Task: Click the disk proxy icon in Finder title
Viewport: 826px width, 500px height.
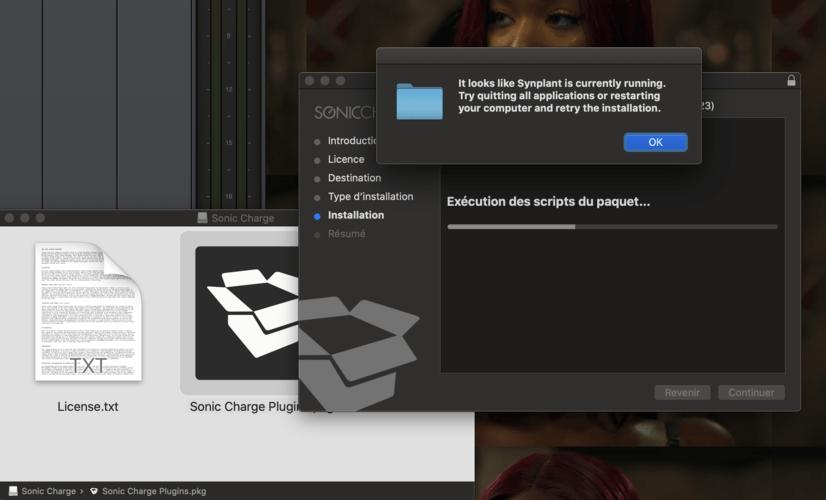Action: (202, 218)
